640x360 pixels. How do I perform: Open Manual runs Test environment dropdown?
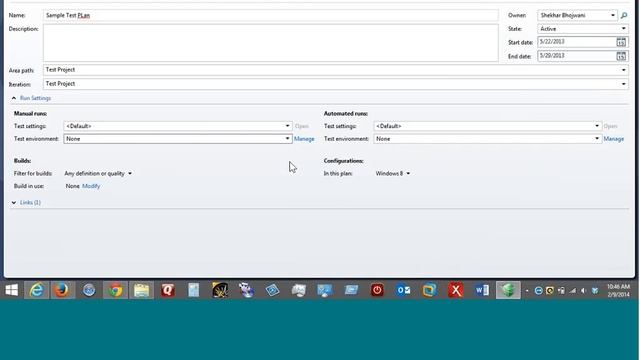[x=287, y=139]
